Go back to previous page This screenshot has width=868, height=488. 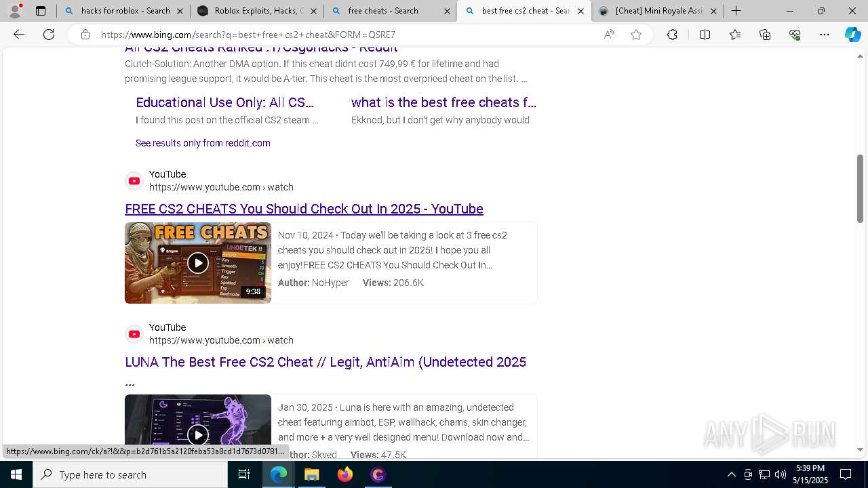click(19, 35)
